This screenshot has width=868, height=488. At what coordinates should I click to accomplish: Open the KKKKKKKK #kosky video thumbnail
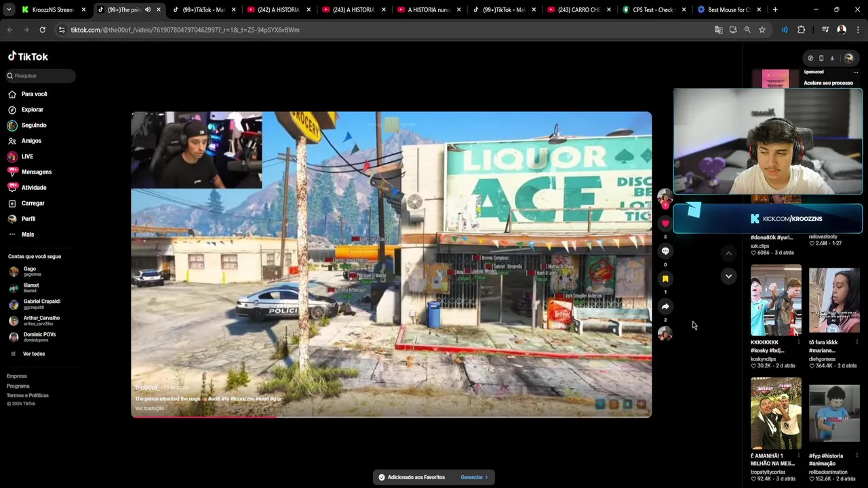point(776,300)
